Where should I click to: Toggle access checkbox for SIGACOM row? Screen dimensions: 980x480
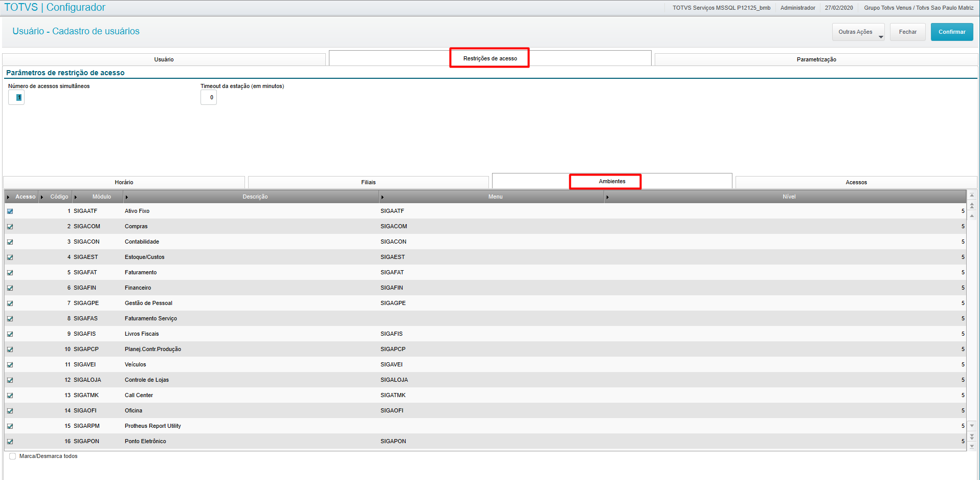(10, 227)
